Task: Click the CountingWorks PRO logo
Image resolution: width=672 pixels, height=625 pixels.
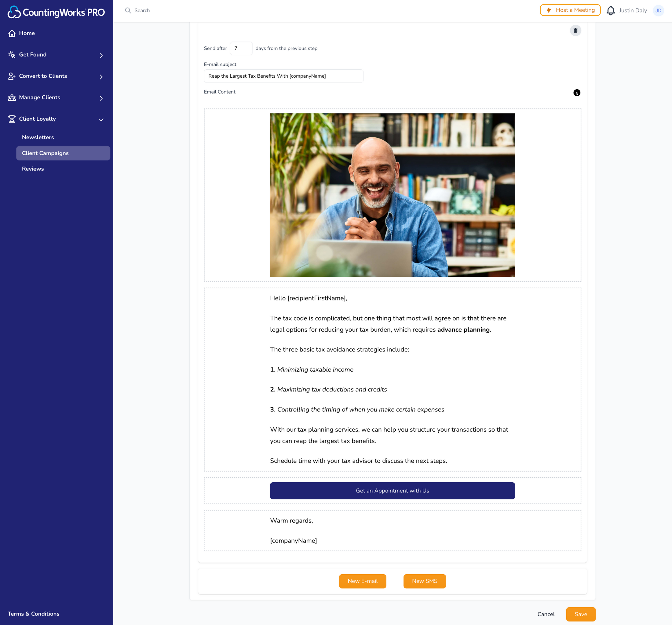Action: [x=56, y=12]
